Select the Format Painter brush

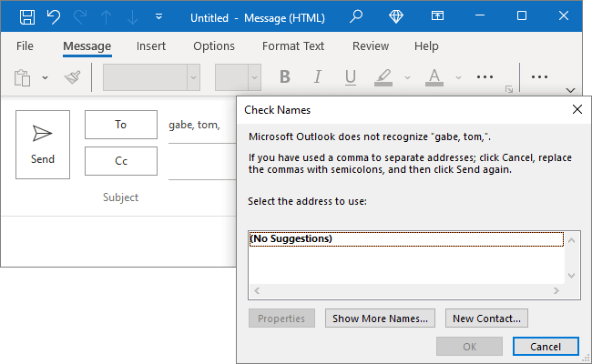click(72, 77)
